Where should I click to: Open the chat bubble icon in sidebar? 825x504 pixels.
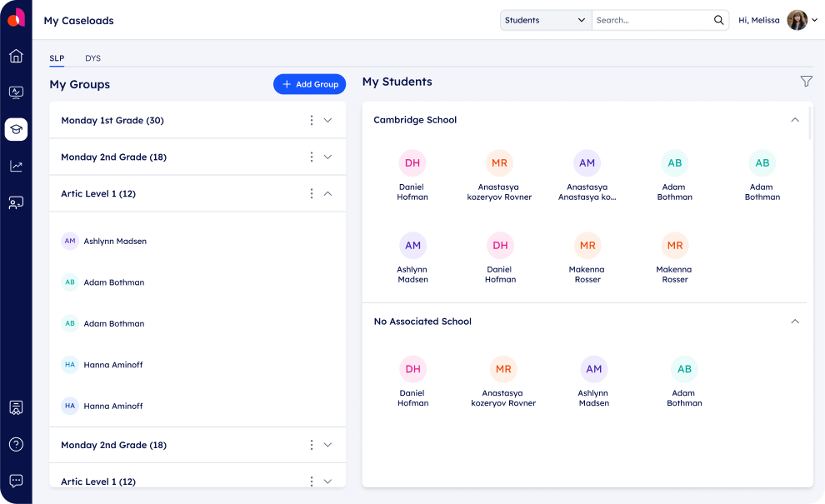[x=16, y=481]
